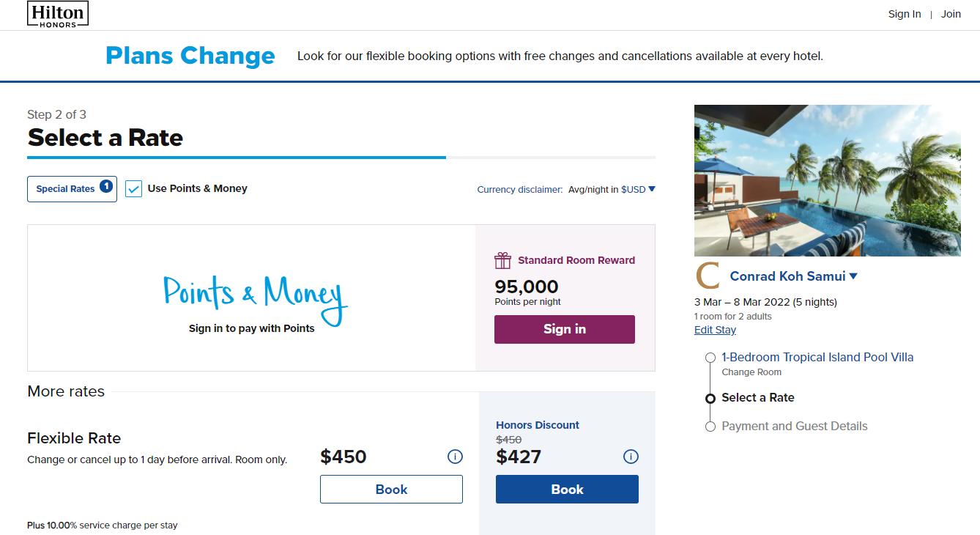The image size is (980, 535).
Task: Uncheck the Use Points & Money checkbox
Action: [133, 188]
